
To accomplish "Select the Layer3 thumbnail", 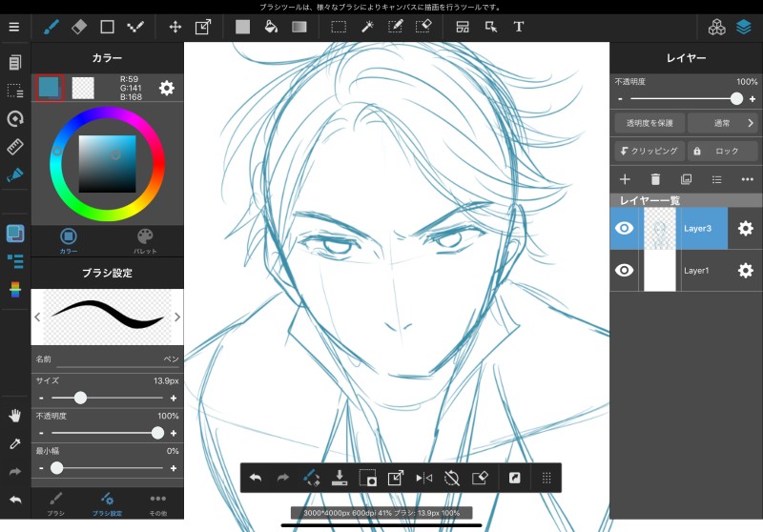I will coord(660,228).
